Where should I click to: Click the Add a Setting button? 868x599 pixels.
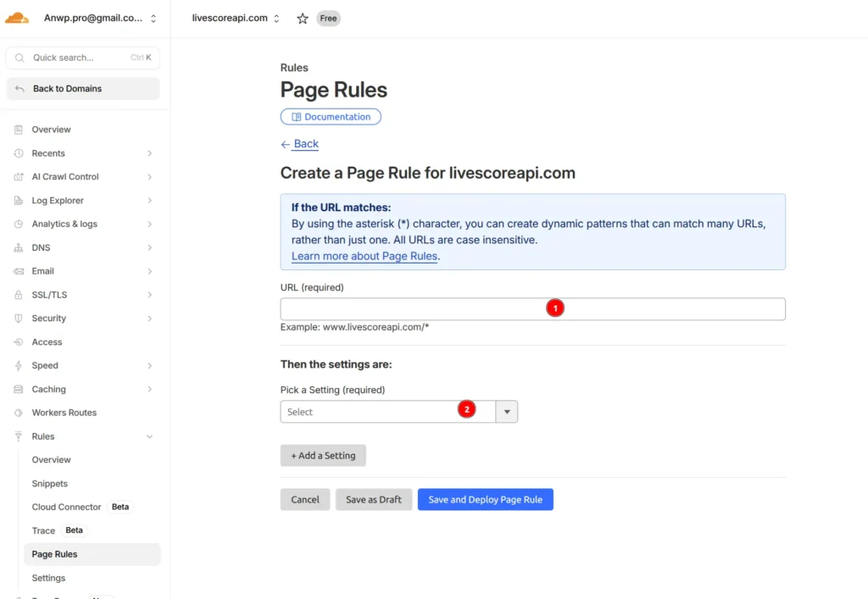click(x=323, y=455)
